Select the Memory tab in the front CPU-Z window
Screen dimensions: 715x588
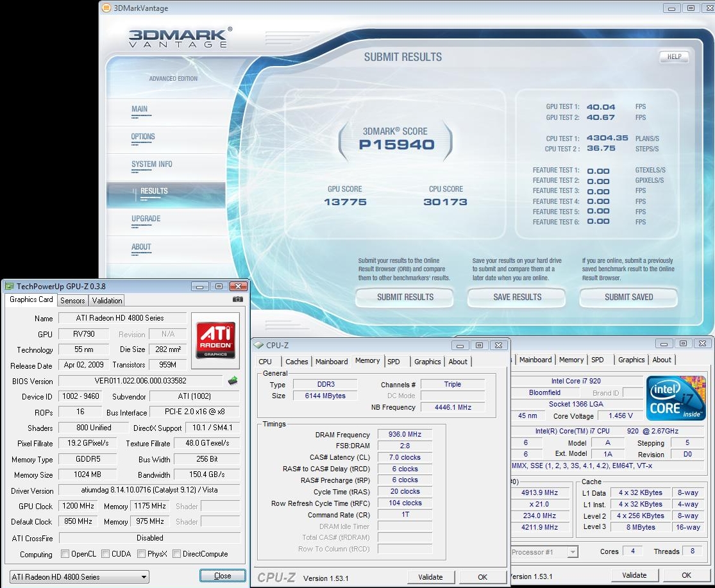367,360
